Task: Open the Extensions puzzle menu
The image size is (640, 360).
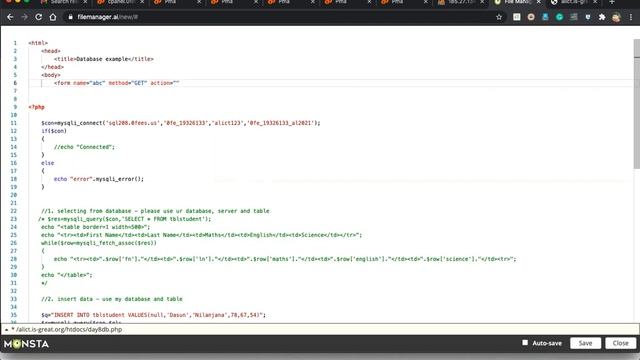Action: click(x=602, y=17)
